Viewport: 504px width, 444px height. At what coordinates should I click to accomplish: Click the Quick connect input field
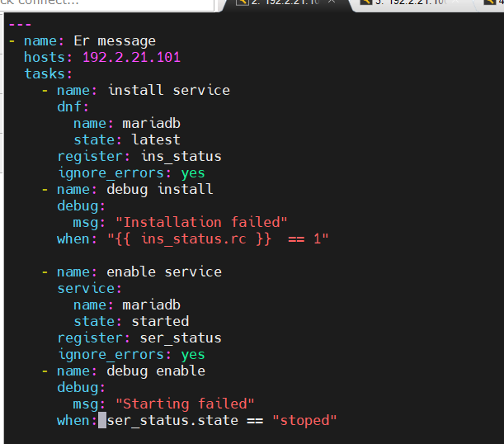coord(106,3)
